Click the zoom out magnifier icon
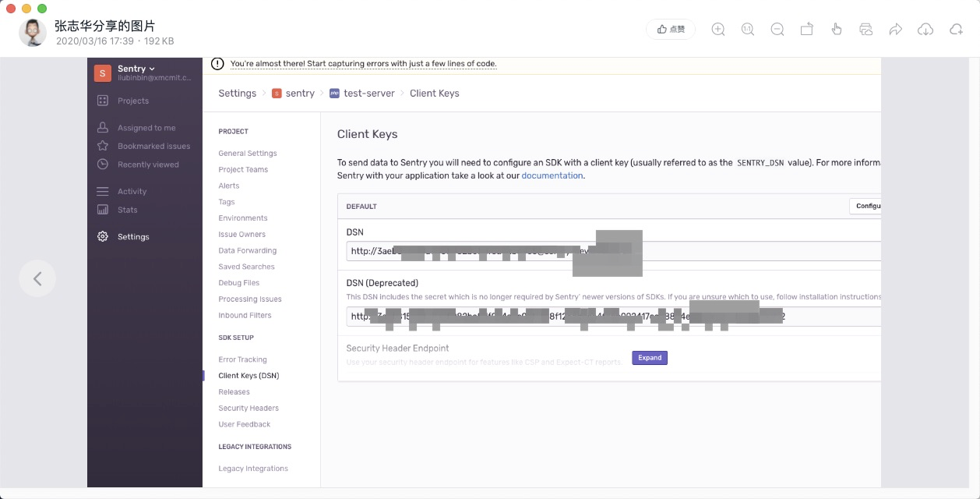 point(777,30)
